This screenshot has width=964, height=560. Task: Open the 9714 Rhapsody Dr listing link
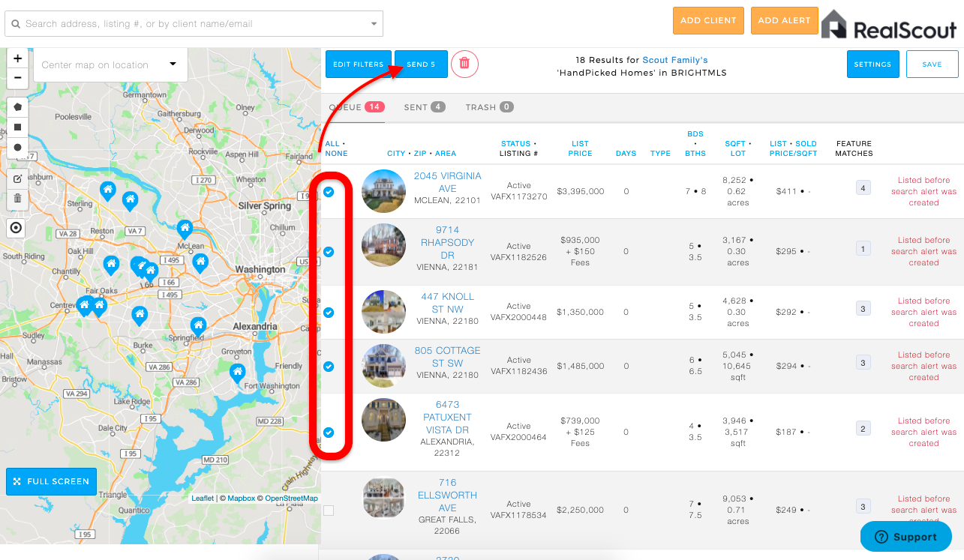click(448, 243)
